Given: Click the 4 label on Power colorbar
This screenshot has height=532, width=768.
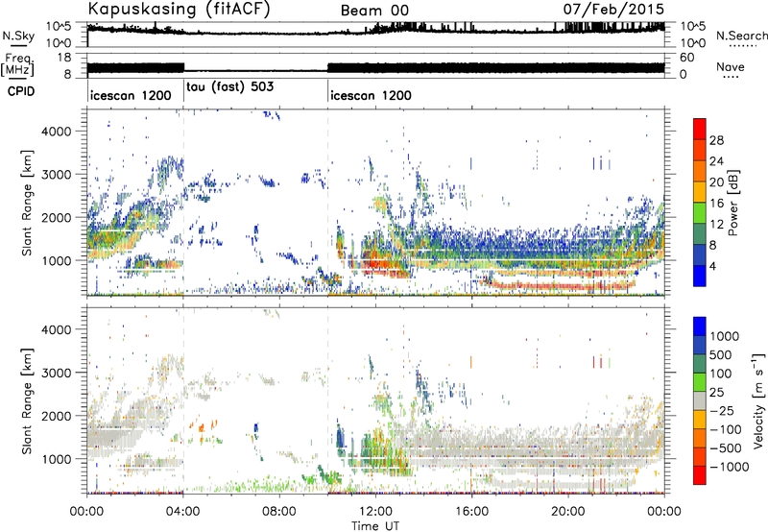Looking at the screenshot, I should (x=713, y=267).
